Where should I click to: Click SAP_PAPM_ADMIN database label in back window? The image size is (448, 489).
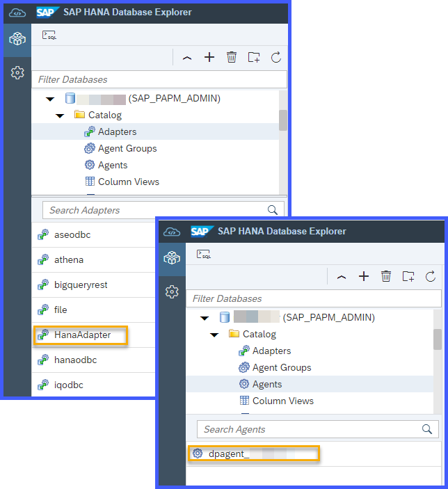click(x=174, y=99)
